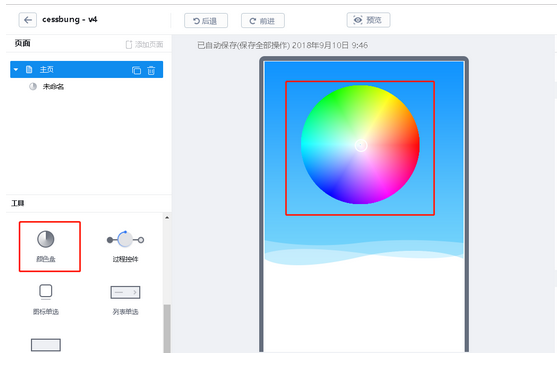
Task: Click the tools panel scroll up arrow
Action: click(x=167, y=217)
